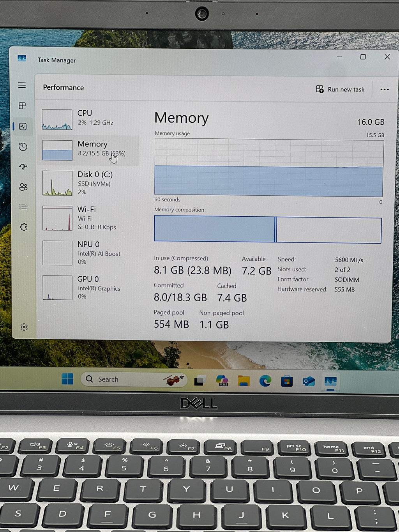Screen dimensions: 399x532
Task: Minimize the Task Manager window
Action: [x=339, y=57]
